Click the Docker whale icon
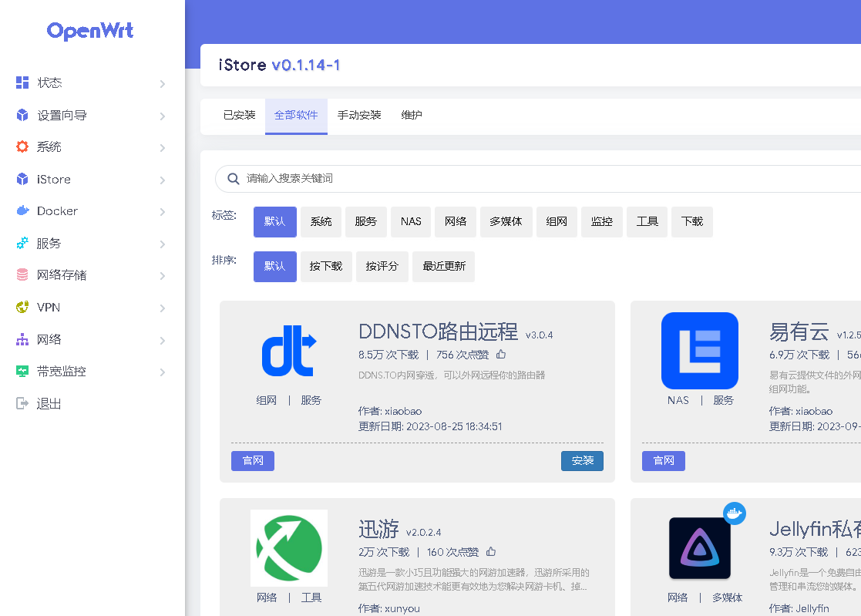The height and width of the screenshot is (616, 861). (x=22, y=210)
